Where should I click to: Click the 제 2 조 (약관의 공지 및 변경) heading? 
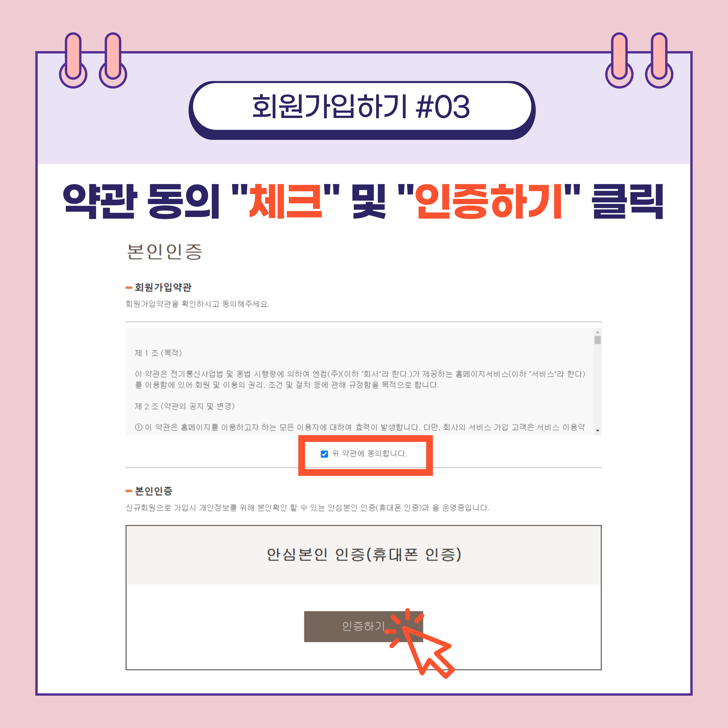[185, 406]
